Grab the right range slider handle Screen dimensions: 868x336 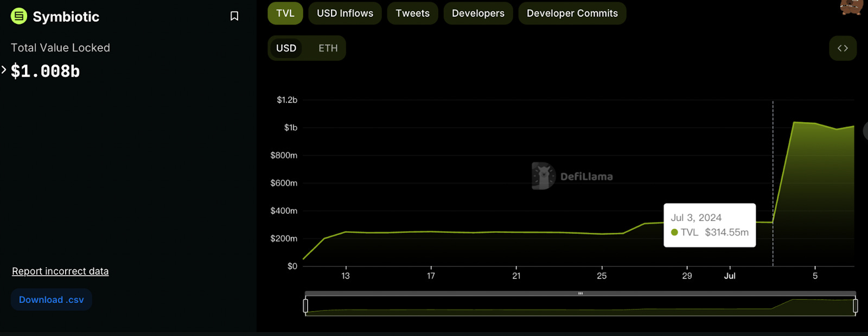856,306
